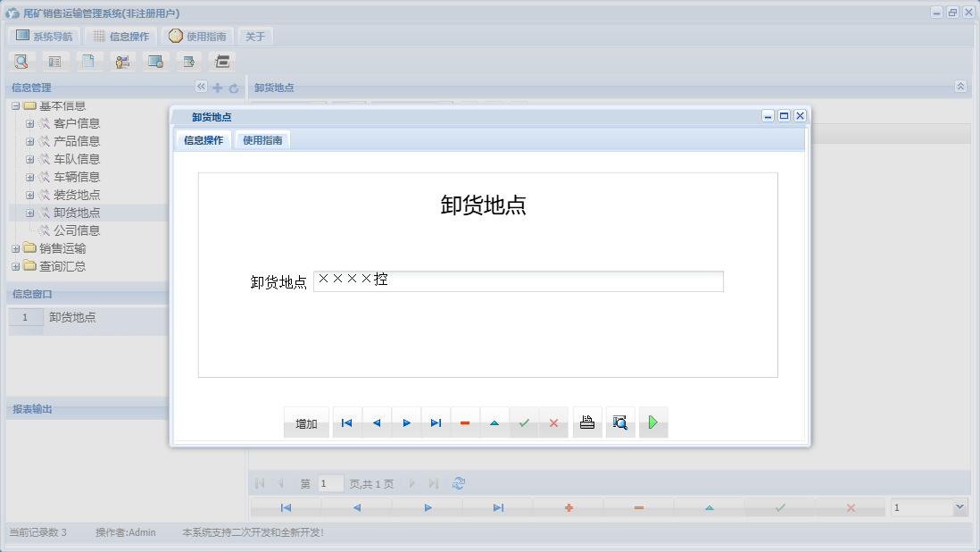The height and width of the screenshot is (552, 980).
Task: Delete the record using the red minus icon
Action: coord(464,422)
